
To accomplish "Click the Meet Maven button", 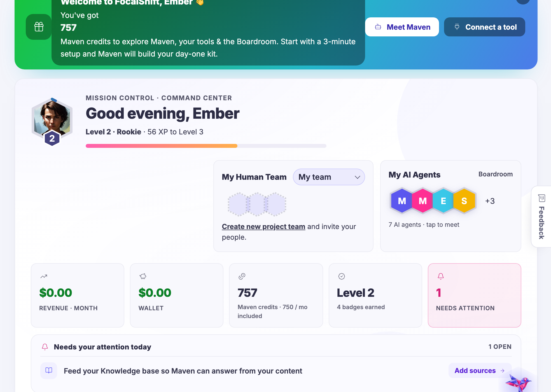I will 402,27.
